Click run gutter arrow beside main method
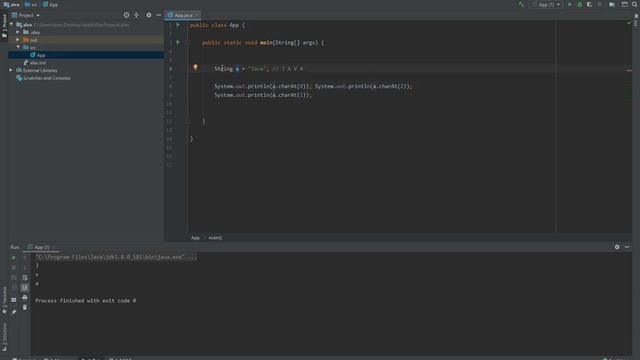Image resolution: width=640 pixels, height=360 pixels. tap(178, 42)
